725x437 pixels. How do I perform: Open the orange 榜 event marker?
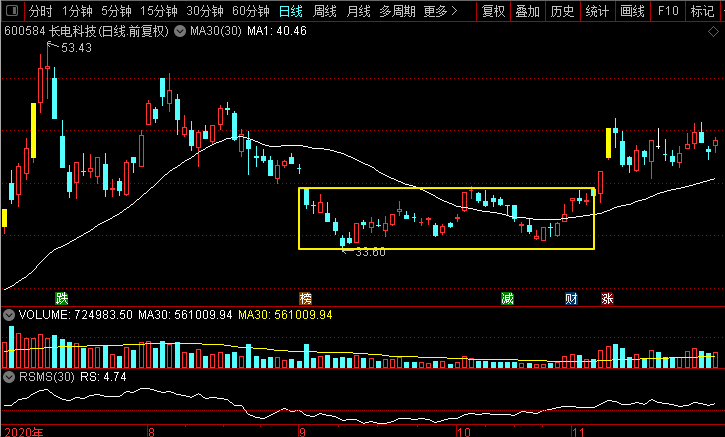pyautogui.click(x=305, y=298)
